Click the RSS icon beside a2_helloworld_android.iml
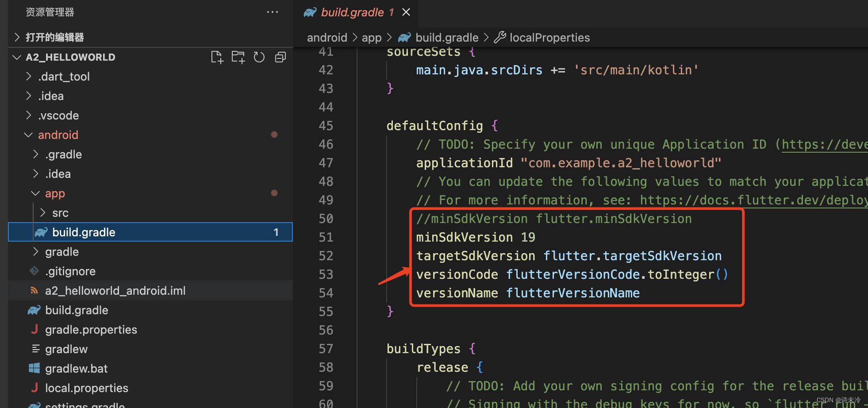Screen dimensions: 868x408 (x=34, y=290)
